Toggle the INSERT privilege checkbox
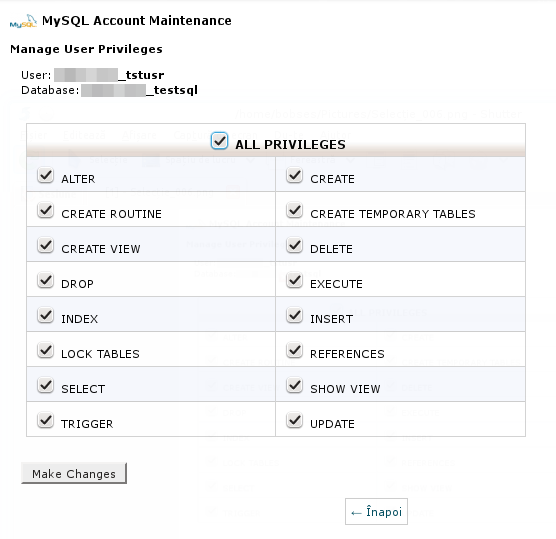Viewport: 556px width, 539px height. pos(295,315)
